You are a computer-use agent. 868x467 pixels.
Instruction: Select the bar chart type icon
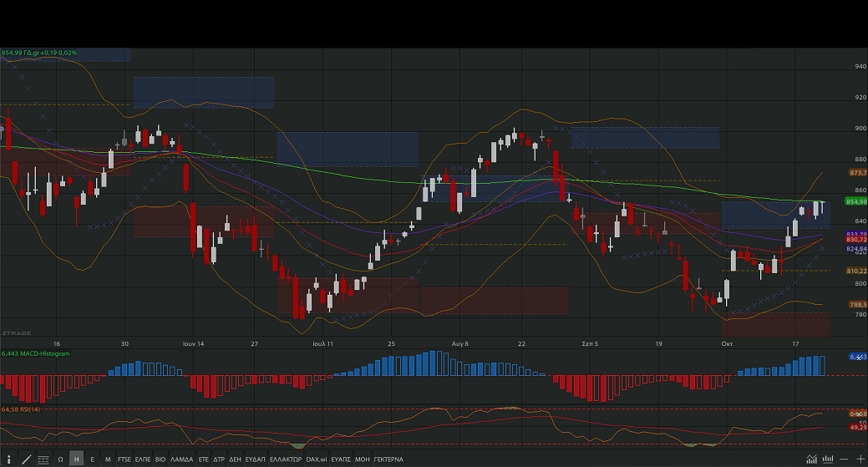point(828,459)
